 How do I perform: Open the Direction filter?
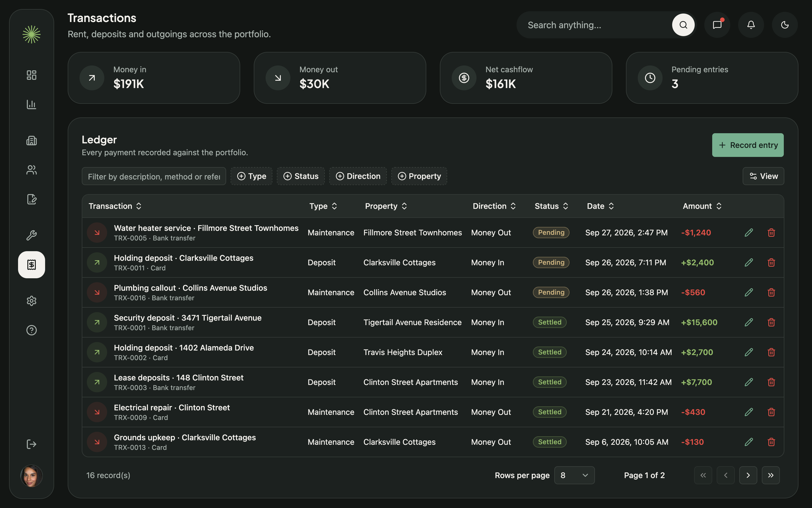click(x=358, y=176)
